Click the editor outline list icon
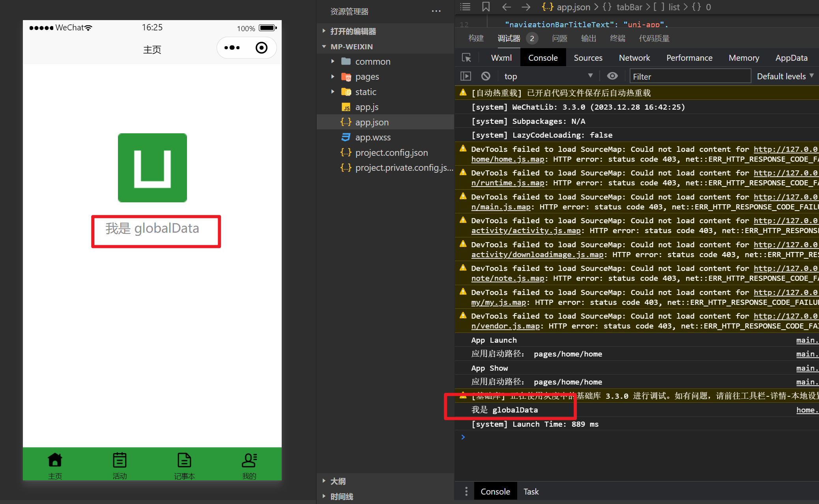This screenshot has height=504, width=819. [x=466, y=7]
